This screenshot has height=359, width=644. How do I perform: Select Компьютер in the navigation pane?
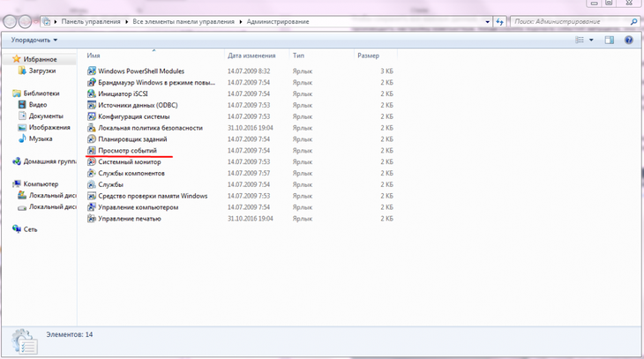tap(35, 184)
